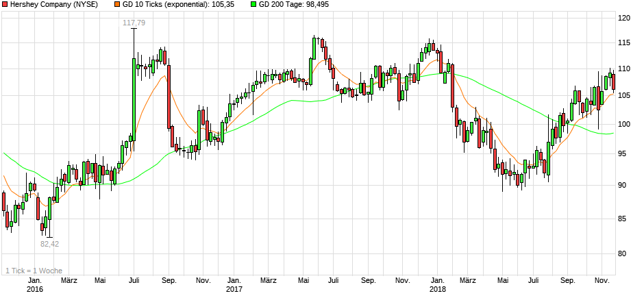Click the 82,42 low price marker
This screenshot has width=644, height=298.
coord(49,244)
